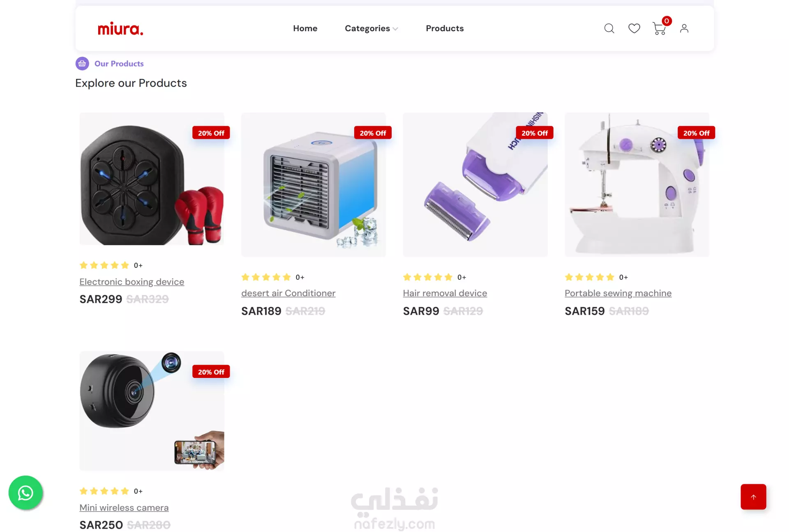This screenshot has height=532, width=789.
Task: Expand the Categories dropdown menu
Action: [371, 28]
